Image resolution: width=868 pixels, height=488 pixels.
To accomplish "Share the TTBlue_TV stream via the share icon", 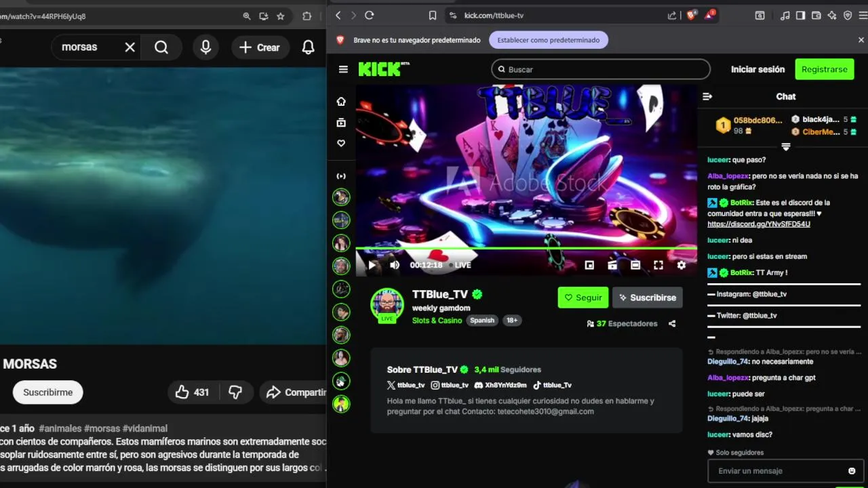I will point(672,324).
